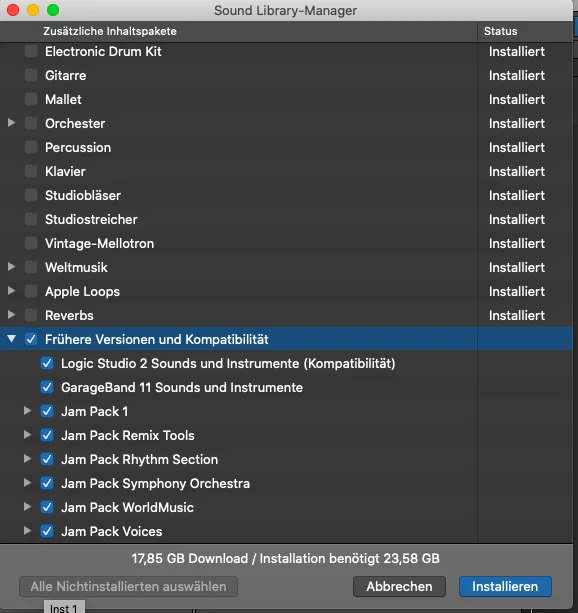
Task: Select the Mallet row label
Action: tap(63, 99)
